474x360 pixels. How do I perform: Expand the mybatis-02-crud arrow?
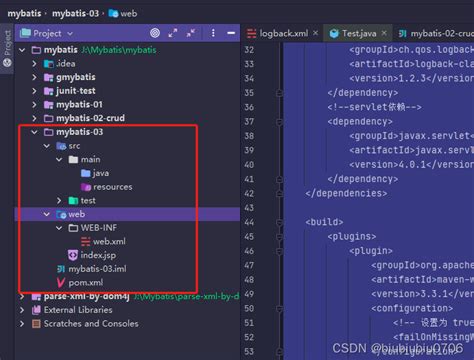coord(34,118)
